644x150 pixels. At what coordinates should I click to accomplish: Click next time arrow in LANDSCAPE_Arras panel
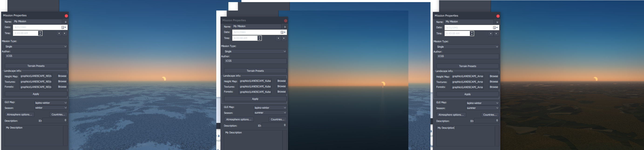click(496, 34)
